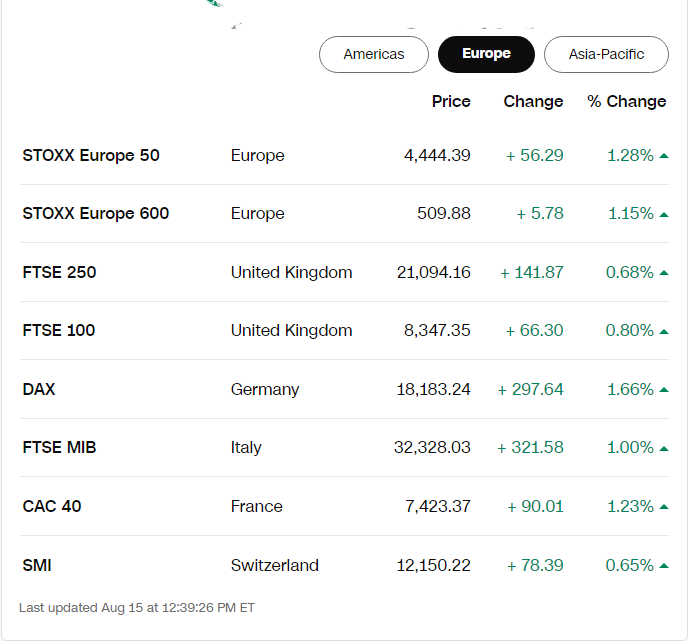
Task: Click the up arrow beside 1.00%
Action: pos(664,448)
